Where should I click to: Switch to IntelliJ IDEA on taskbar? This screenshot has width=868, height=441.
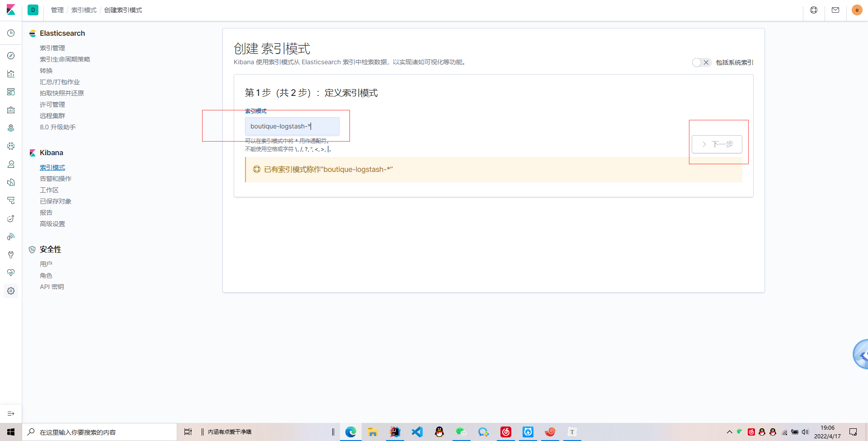pyautogui.click(x=395, y=432)
